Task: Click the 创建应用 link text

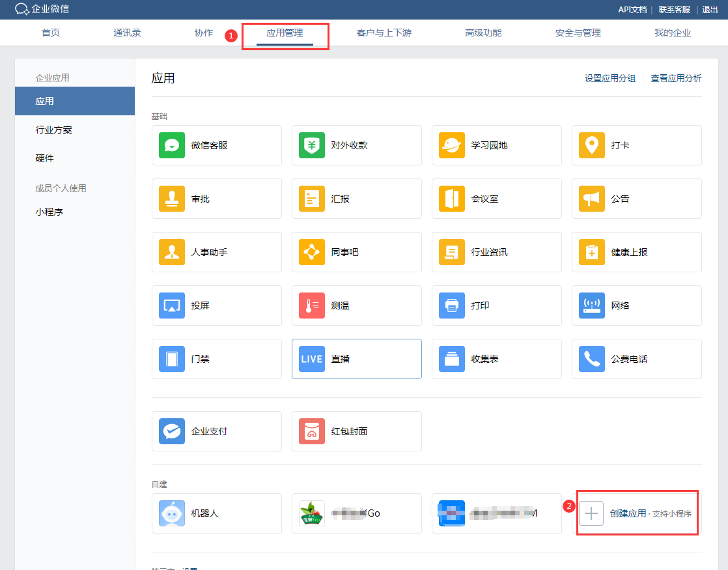Action: coord(628,513)
